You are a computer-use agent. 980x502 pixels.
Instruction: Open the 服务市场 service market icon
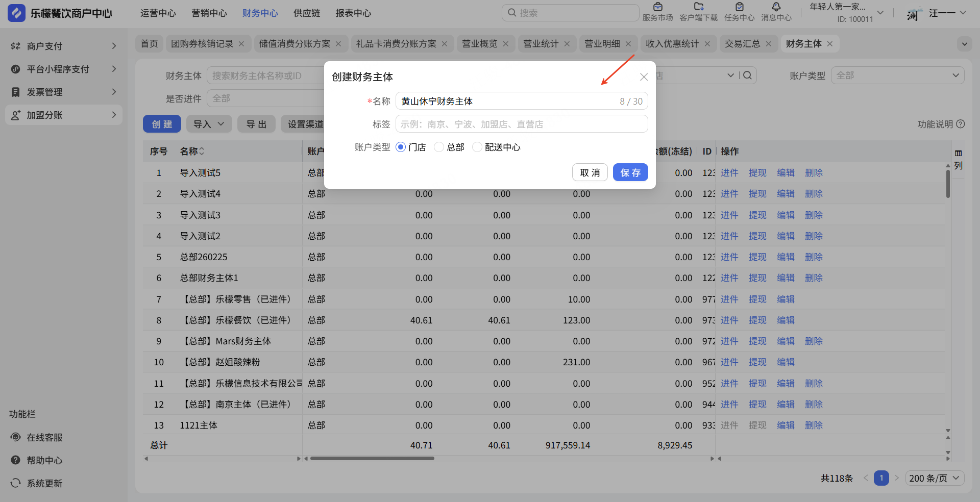(x=657, y=7)
